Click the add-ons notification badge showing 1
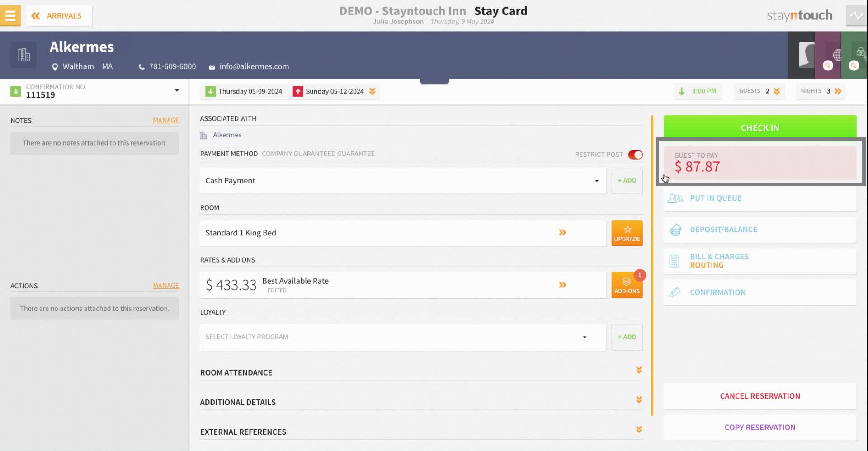This screenshot has width=868, height=451. tap(640, 275)
